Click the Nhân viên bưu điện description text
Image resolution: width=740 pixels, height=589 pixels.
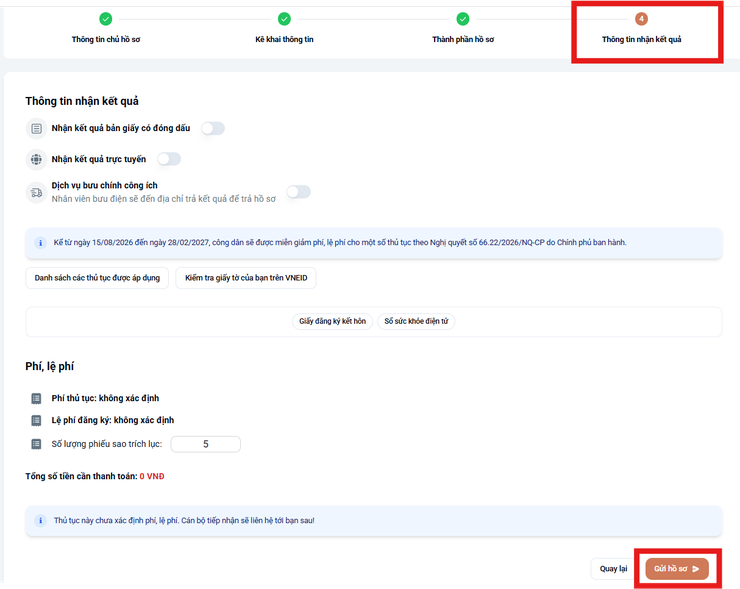coord(164,199)
